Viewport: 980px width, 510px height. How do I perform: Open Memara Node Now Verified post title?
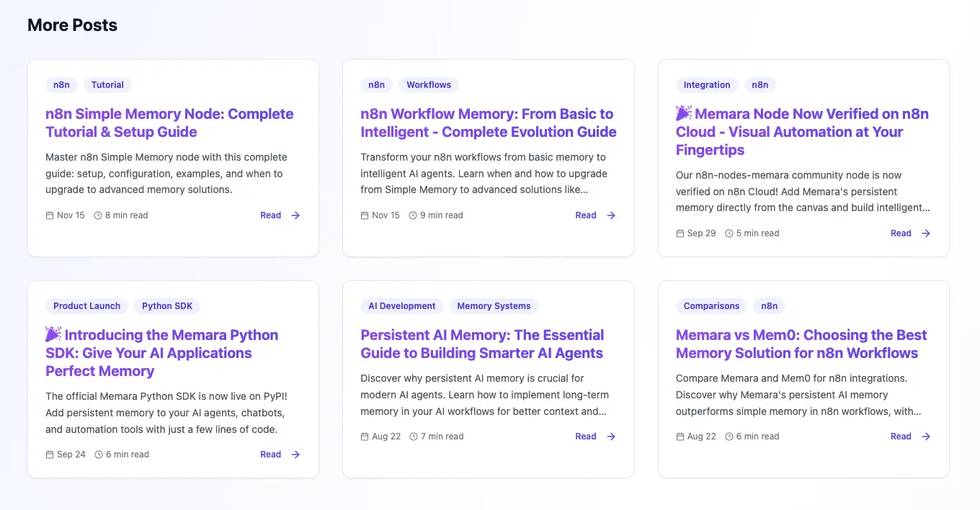pos(802,132)
